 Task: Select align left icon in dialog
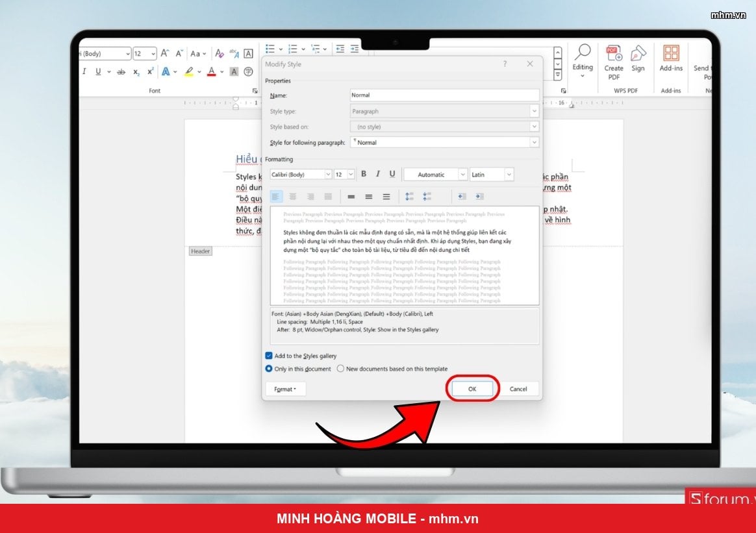coord(276,197)
